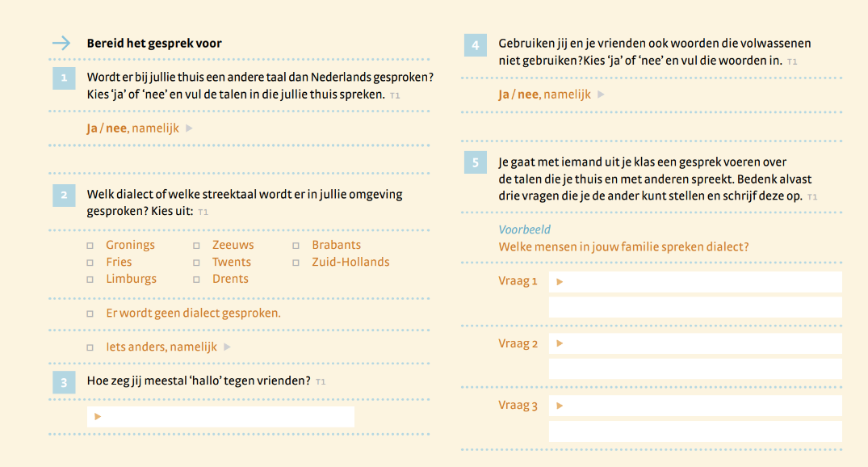The height and width of the screenshot is (467, 868).
Task: Enable 'Er wordt geen dialect gesproken' checkbox
Action: point(90,313)
